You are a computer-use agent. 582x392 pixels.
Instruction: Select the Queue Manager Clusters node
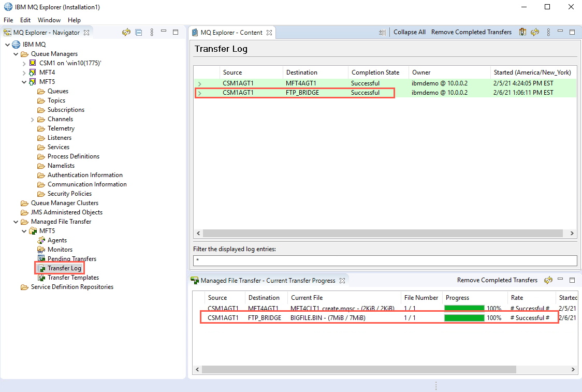[65, 202]
